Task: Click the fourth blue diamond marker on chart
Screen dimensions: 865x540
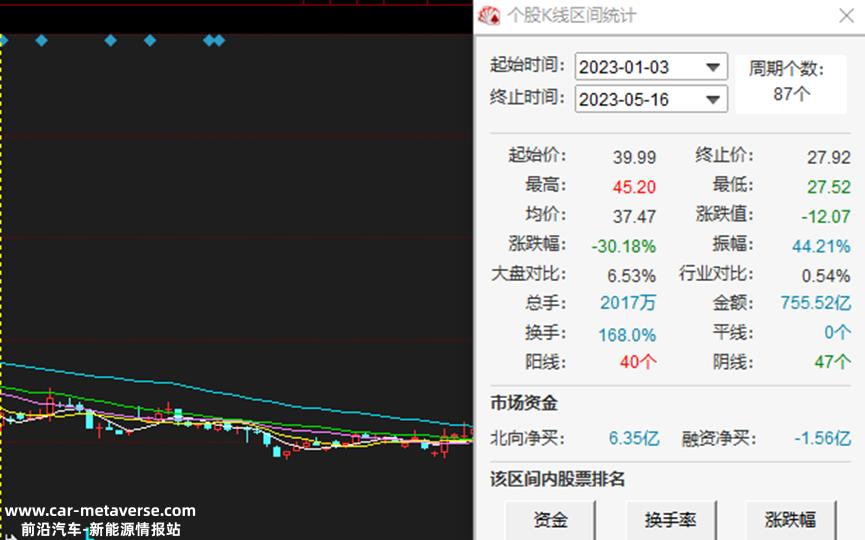Action: [149, 40]
